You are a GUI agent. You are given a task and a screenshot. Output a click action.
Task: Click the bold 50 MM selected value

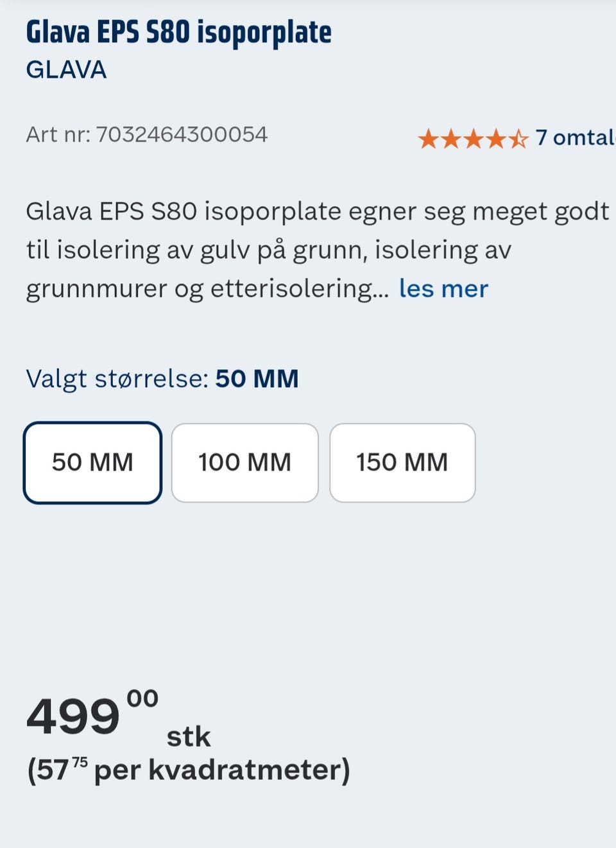pos(257,379)
